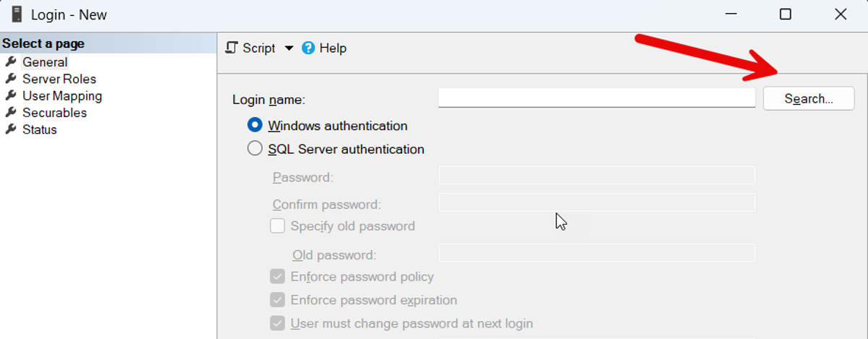Toggle the Enforce password expiration checkbox
This screenshot has width=868, height=339.
pyautogui.click(x=277, y=300)
